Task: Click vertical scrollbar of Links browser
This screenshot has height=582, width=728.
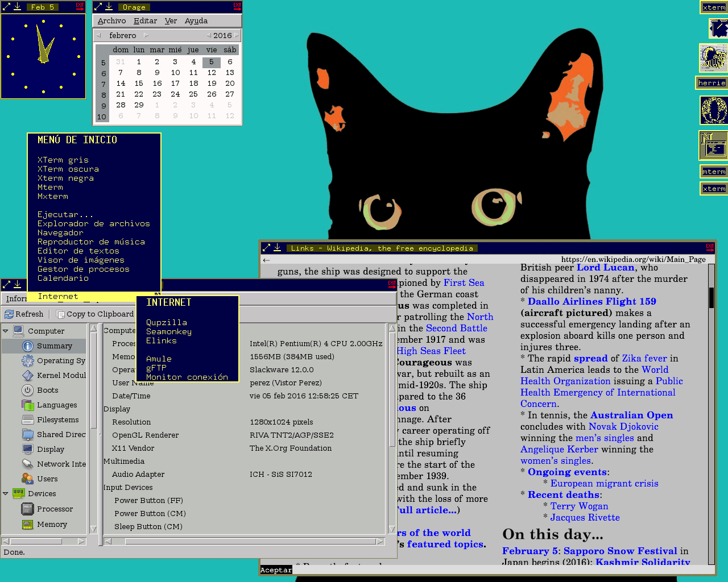Action: tap(711, 415)
